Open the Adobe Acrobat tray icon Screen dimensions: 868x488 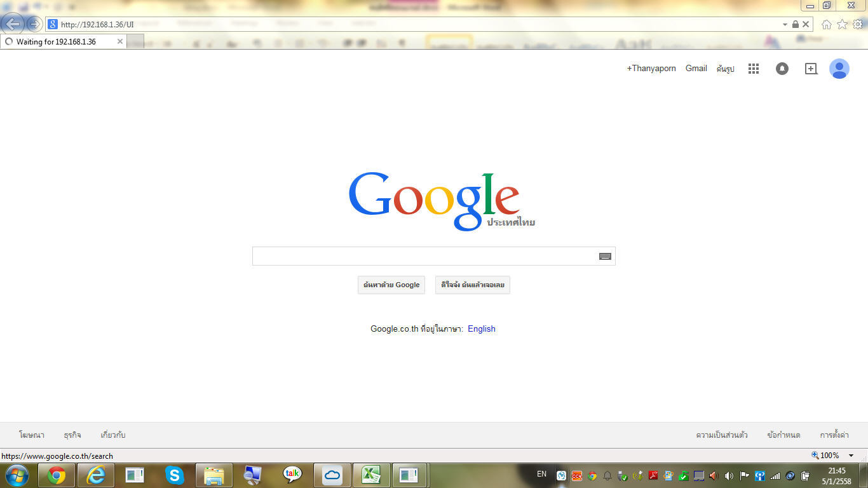coord(653,475)
